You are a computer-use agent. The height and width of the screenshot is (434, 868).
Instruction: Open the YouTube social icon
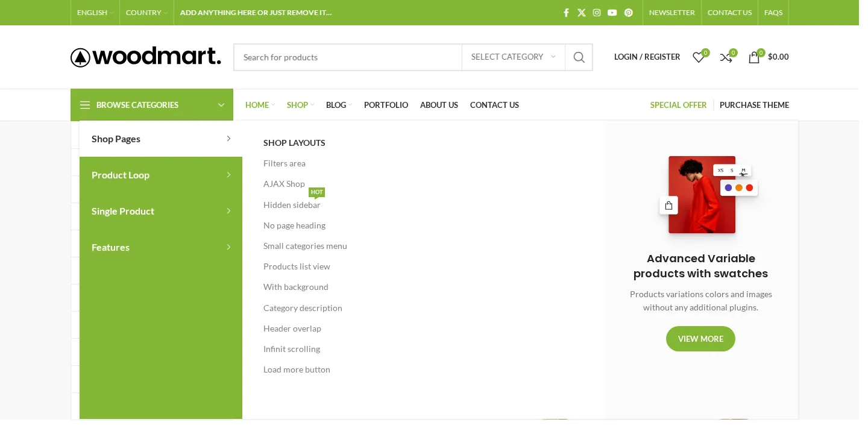tap(612, 13)
